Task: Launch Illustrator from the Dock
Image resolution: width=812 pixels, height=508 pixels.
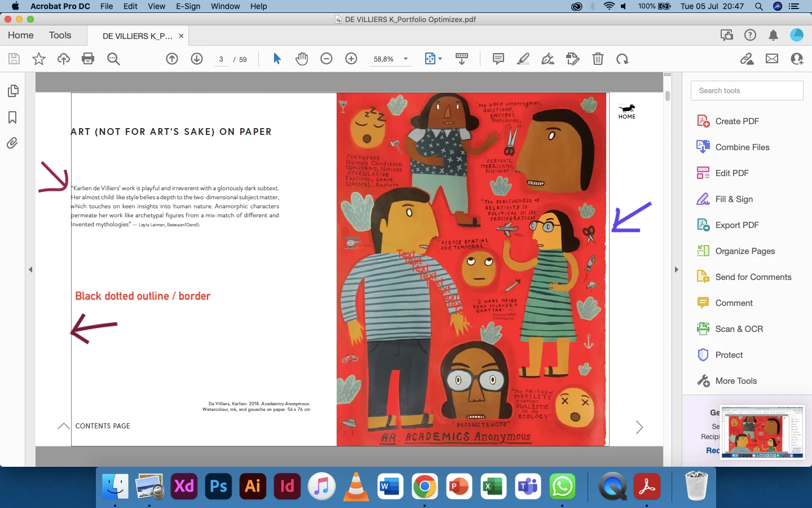Action: pyautogui.click(x=253, y=486)
